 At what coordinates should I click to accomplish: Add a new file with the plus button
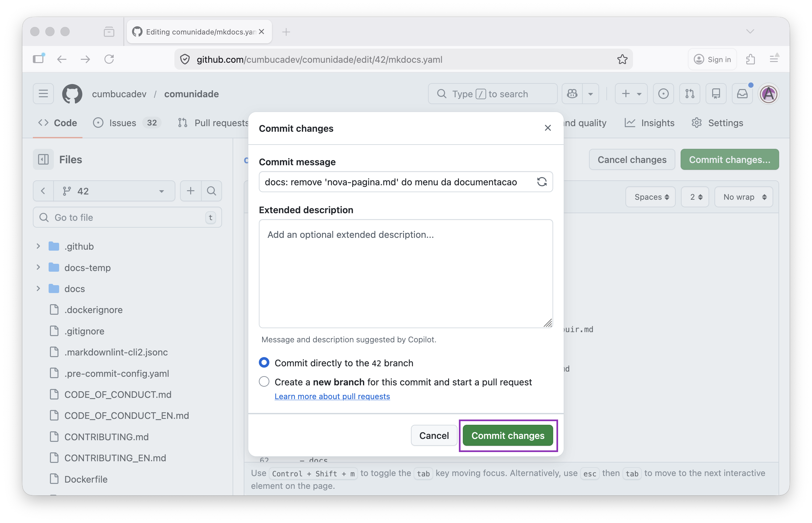(x=191, y=191)
